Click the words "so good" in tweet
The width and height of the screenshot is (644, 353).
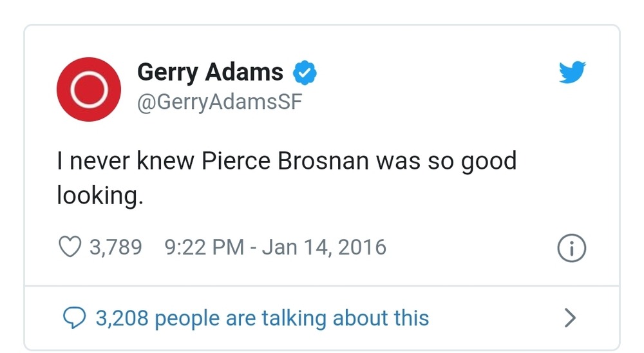tap(472, 161)
